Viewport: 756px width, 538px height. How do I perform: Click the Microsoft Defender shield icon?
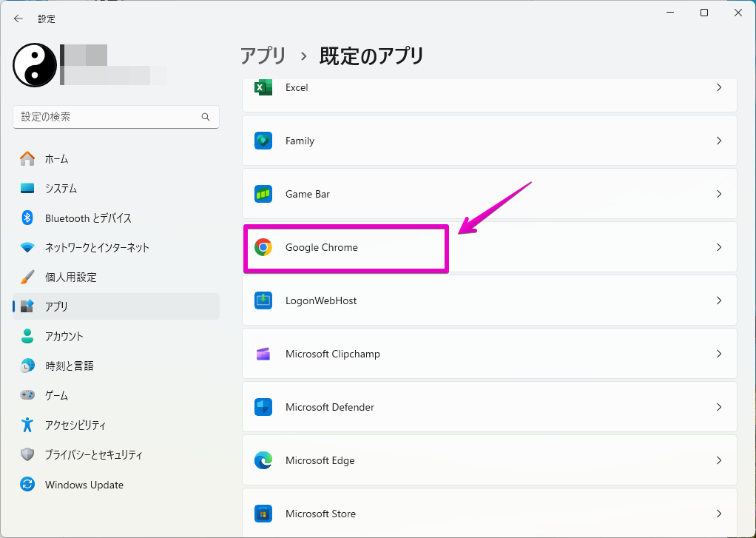(263, 407)
